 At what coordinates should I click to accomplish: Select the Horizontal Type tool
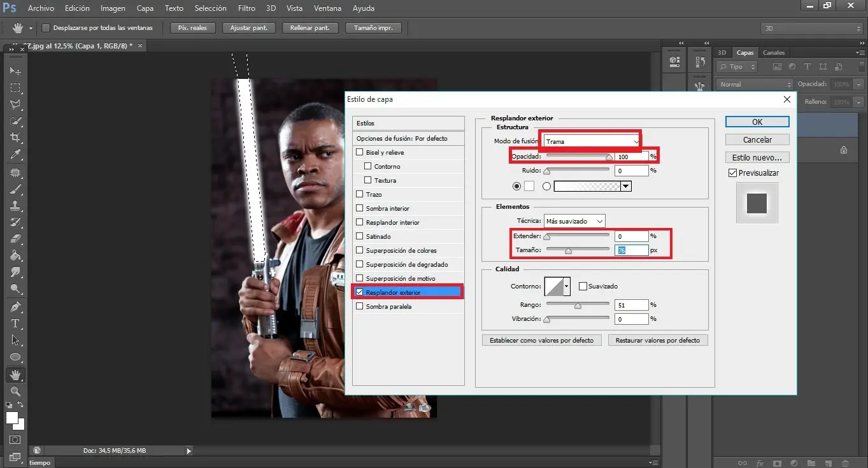[x=15, y=323]
